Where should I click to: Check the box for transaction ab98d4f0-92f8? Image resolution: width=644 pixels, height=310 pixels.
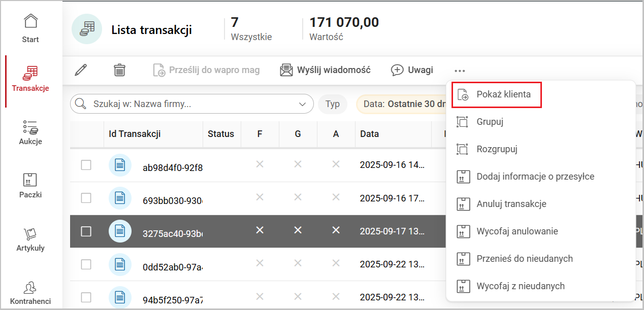[86, 165]
